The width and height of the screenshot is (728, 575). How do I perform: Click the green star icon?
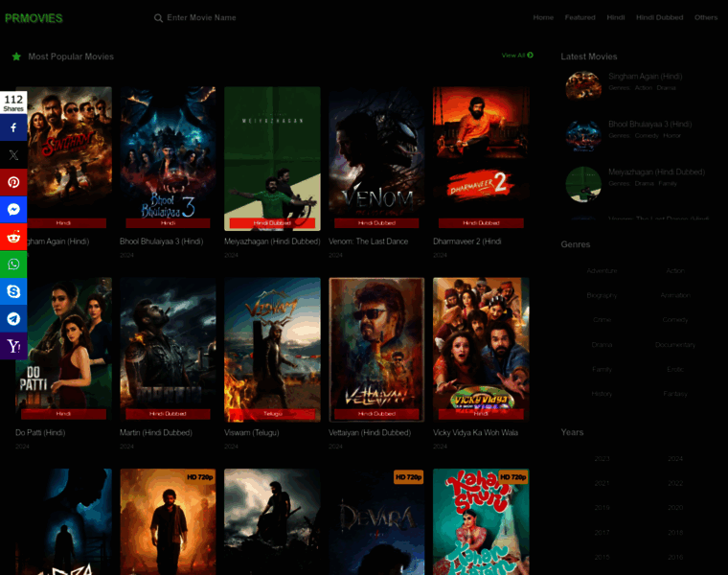click(x=16, y=57)
